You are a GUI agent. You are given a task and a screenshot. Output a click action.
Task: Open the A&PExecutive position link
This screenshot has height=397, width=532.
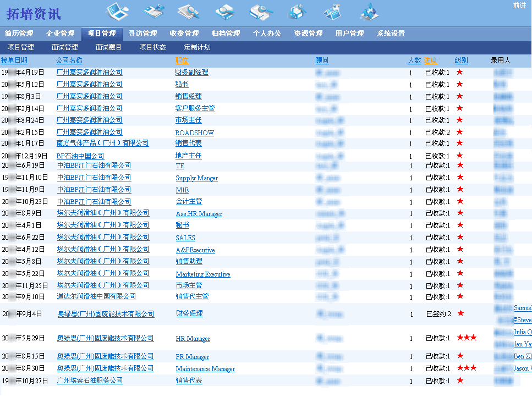(195, 250)
